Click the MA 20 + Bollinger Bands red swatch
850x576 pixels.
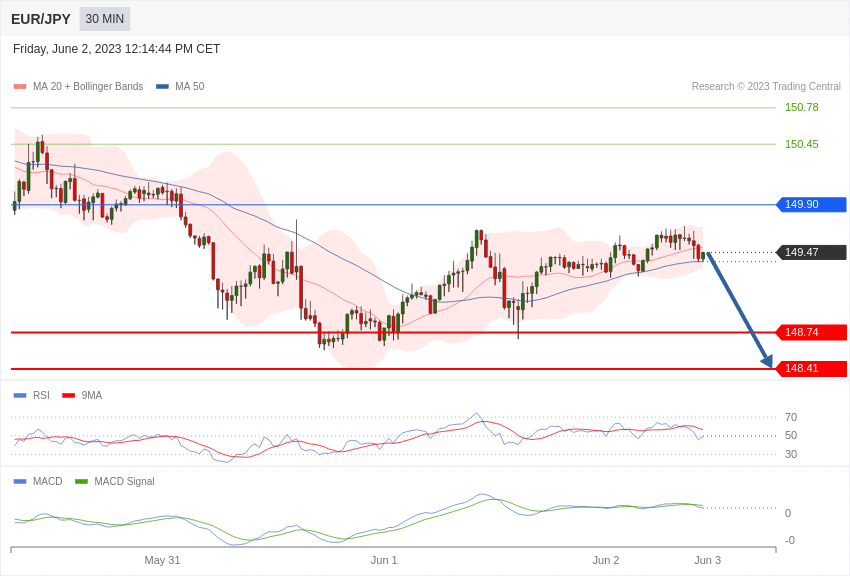pos(20,86)
